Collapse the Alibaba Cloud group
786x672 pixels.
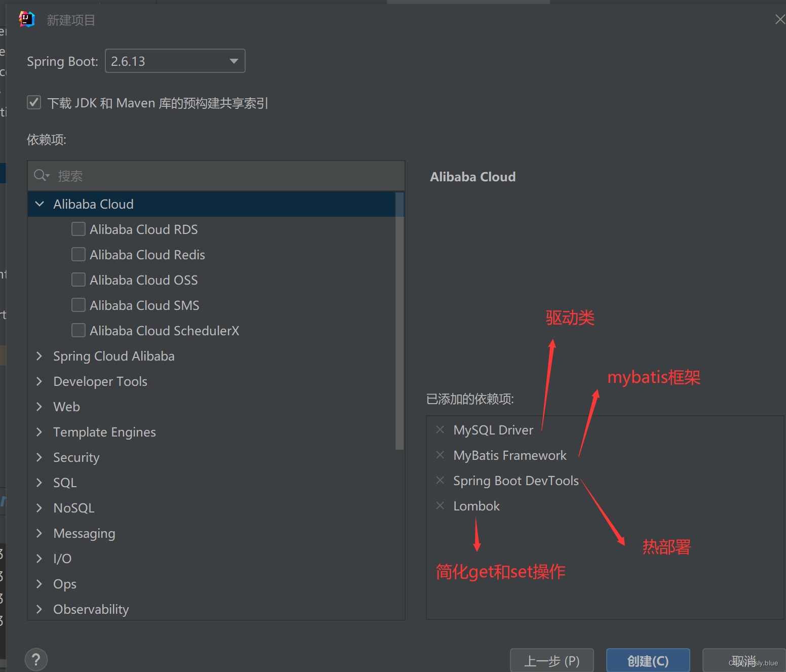(40, 204)
